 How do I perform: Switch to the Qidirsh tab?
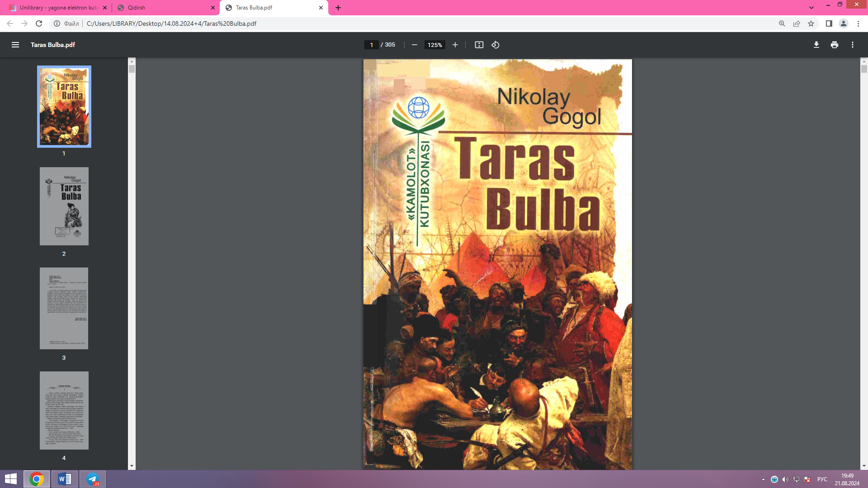(165, 8)
